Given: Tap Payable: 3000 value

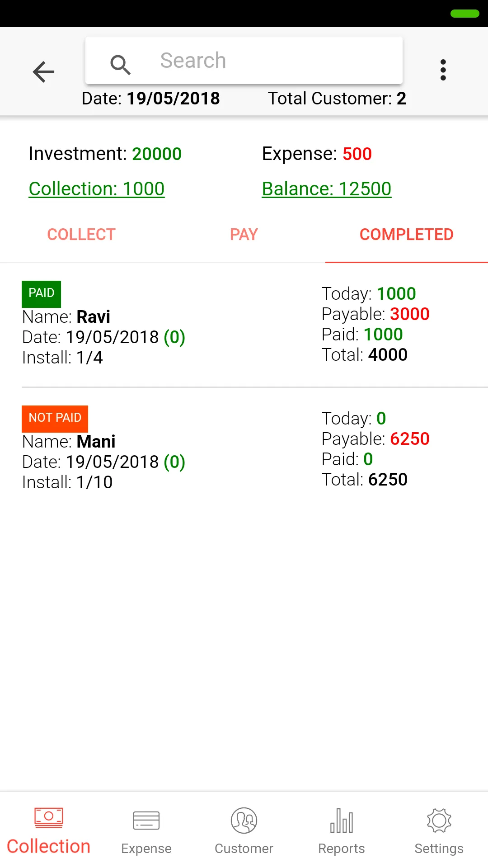Looking at the screenshot, I should pyautogui.click(x=375, y=314).
